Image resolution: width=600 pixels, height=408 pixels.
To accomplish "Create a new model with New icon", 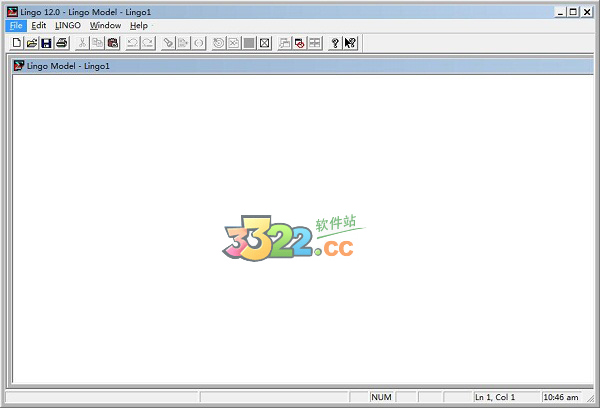I will point(17,43).
